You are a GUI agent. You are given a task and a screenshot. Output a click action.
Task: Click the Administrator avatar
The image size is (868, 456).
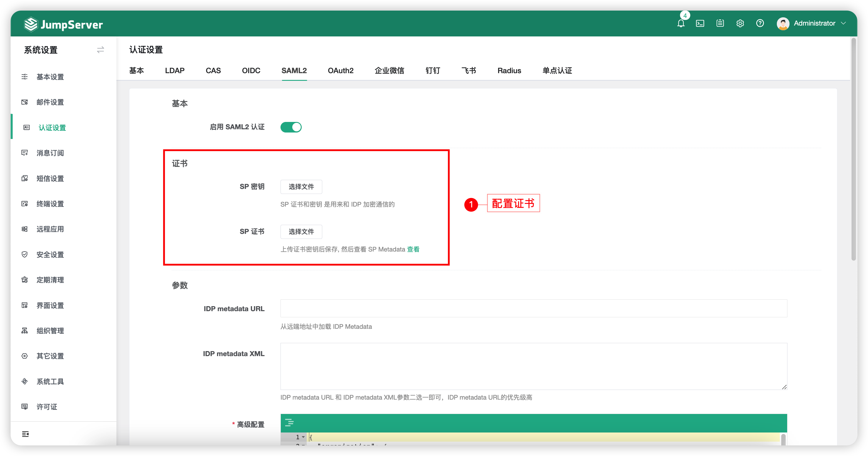click(783, 23)
